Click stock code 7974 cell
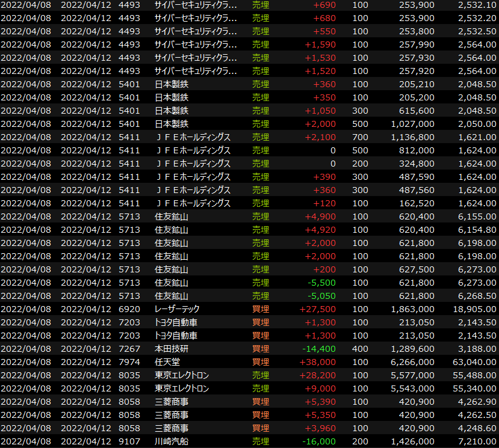The width and height of the screenshot is (499, 448). tap(129, 362)
